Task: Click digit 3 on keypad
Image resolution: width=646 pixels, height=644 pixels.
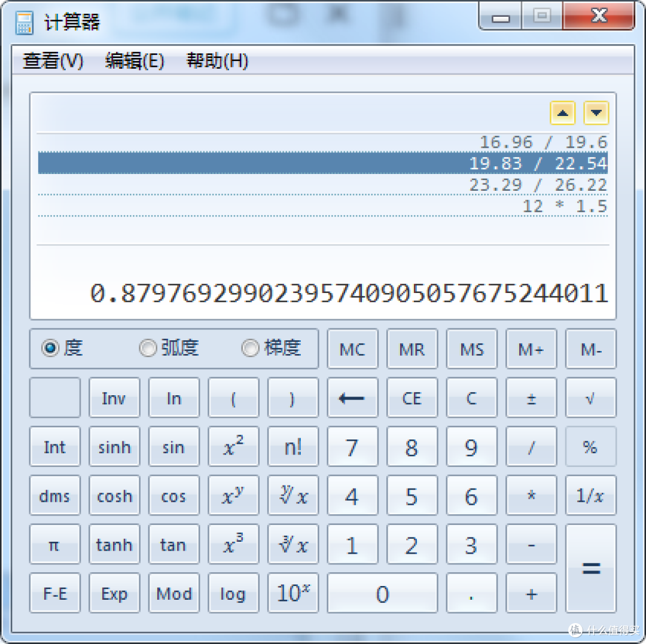Action: pyautogui.click(x=472, y=544)
